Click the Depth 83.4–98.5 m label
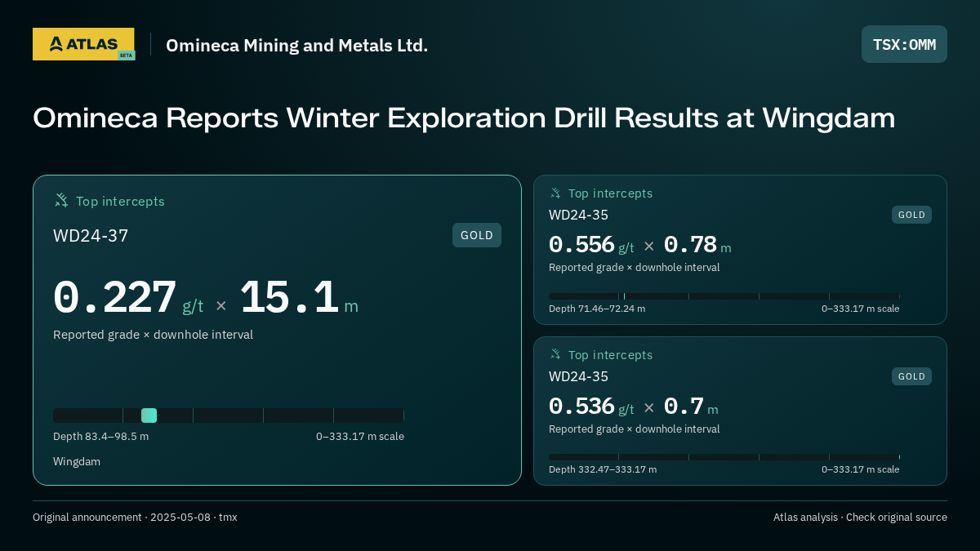 [101, 437]
